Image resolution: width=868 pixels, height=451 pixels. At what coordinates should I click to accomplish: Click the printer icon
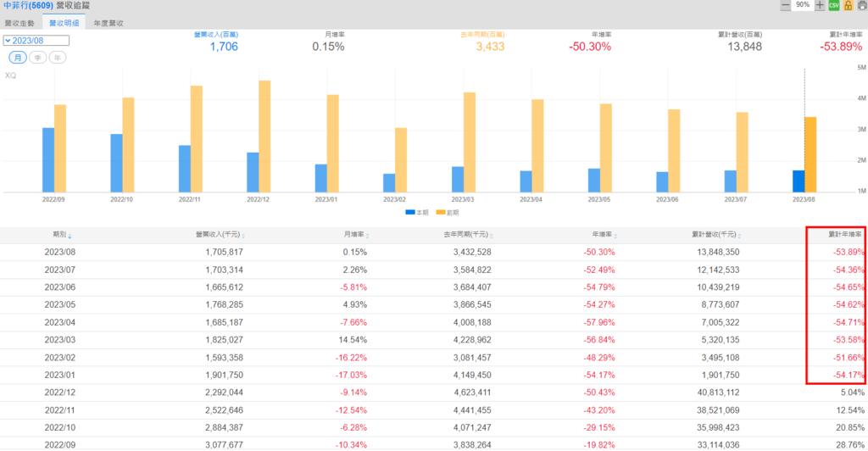coord(862,6)
